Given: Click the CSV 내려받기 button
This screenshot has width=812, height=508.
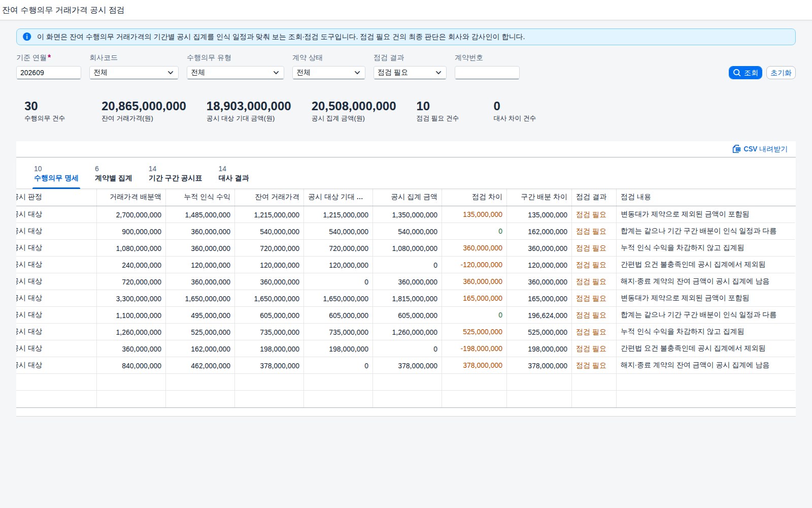Looking at the screenshot, I should pos(760,149).
